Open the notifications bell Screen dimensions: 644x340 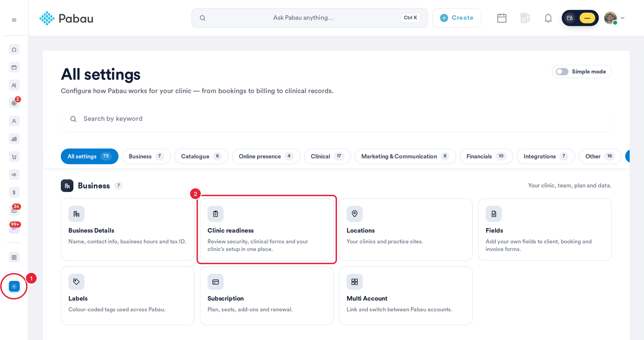(548, 18)
